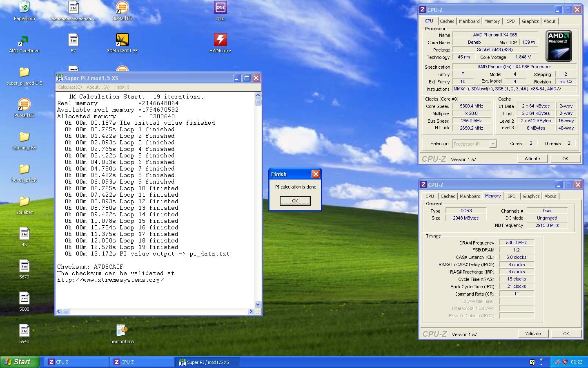Click Validate in the upper CPU-Z window
The image size is (588, 368).
532,159
